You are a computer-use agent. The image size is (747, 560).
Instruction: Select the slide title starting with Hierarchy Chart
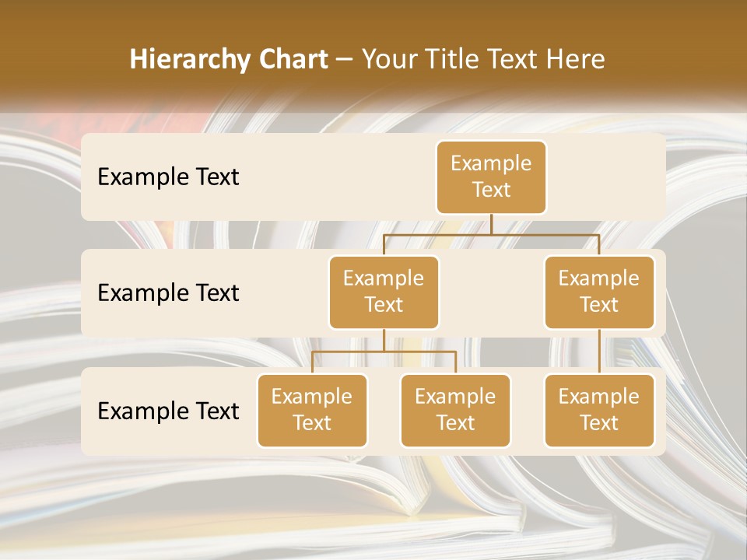(366, 59)
